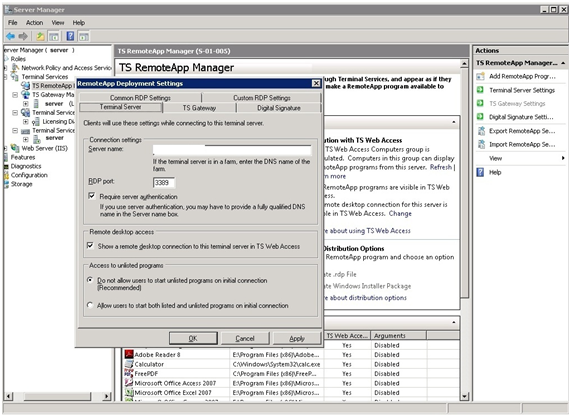The width and height of the screenshot is (571, 417).
Task: Click the Back arrow toolbar icon
Action: pos(11,36)
